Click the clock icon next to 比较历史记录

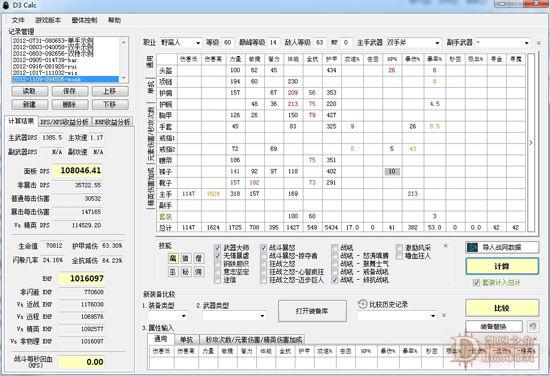pyautogui.click(x=362, y=304)
